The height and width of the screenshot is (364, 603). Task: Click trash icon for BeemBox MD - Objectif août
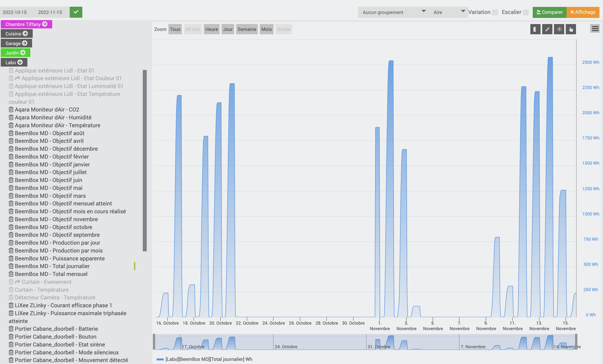pos(11,133)
